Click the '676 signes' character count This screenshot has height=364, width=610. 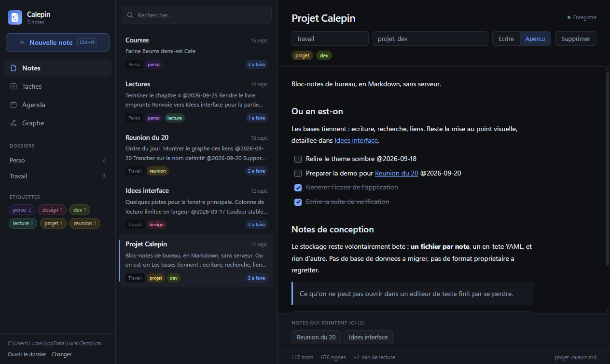[333, 357]
